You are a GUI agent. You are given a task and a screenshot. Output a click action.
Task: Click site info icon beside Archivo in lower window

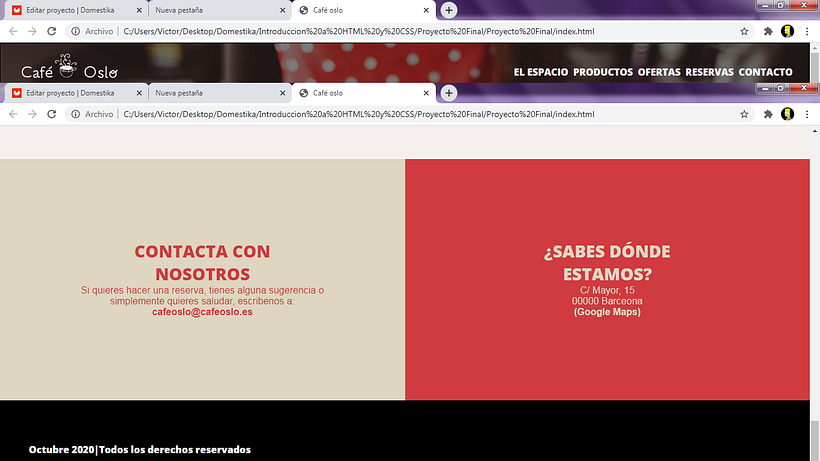pyautogui.click(x=76, y=114)
